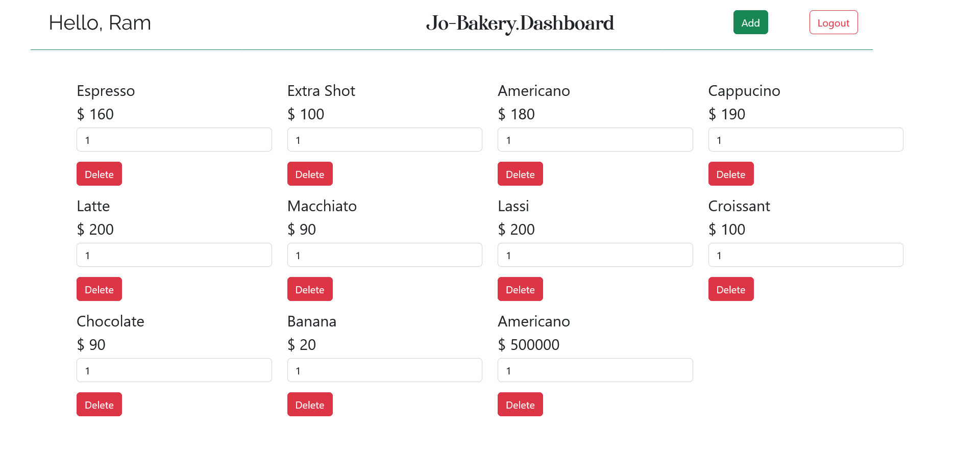Click the Hello, Ram greeting text
Viewport: 980px width, 453px height.
(100, 22)
